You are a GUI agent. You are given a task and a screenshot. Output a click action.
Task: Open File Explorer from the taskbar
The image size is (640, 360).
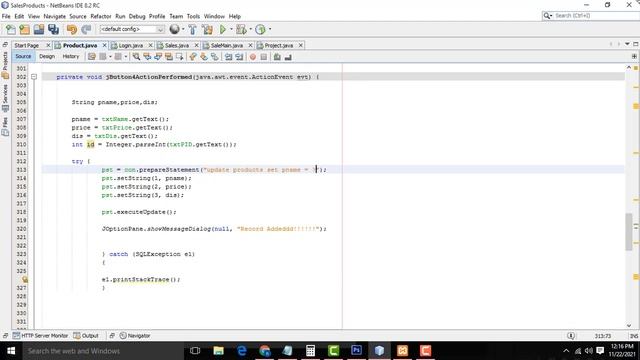[218, 351]
